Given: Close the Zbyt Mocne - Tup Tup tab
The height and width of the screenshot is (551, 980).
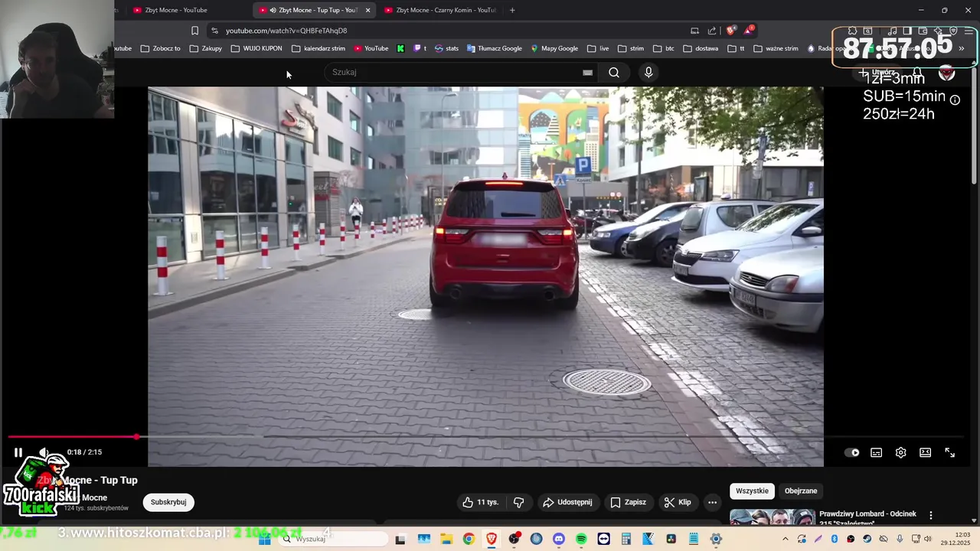Looking at the screenshot, I should tap(368, 10).
